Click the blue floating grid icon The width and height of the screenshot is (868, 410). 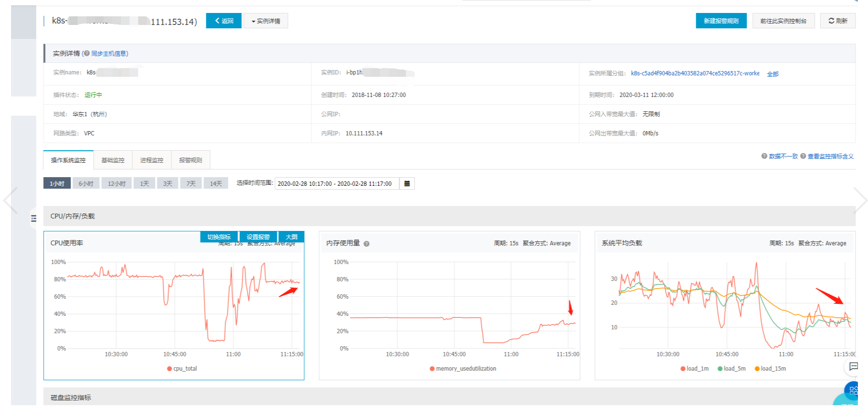[x=853, y=390]
